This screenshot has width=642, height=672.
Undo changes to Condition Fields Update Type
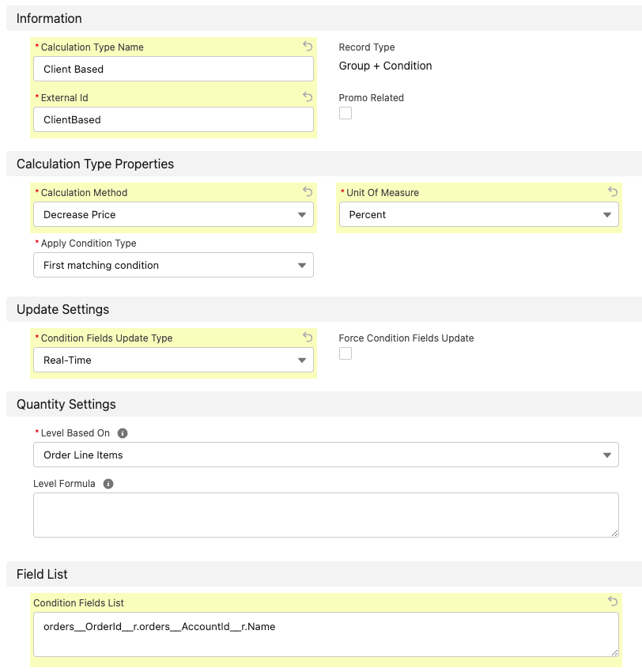click(308, 338)
